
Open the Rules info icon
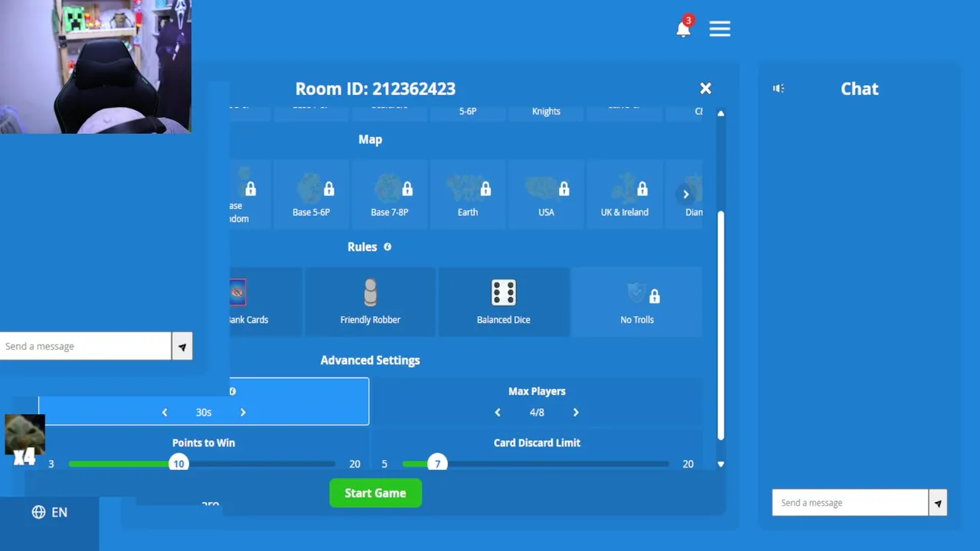pos(387,246)
